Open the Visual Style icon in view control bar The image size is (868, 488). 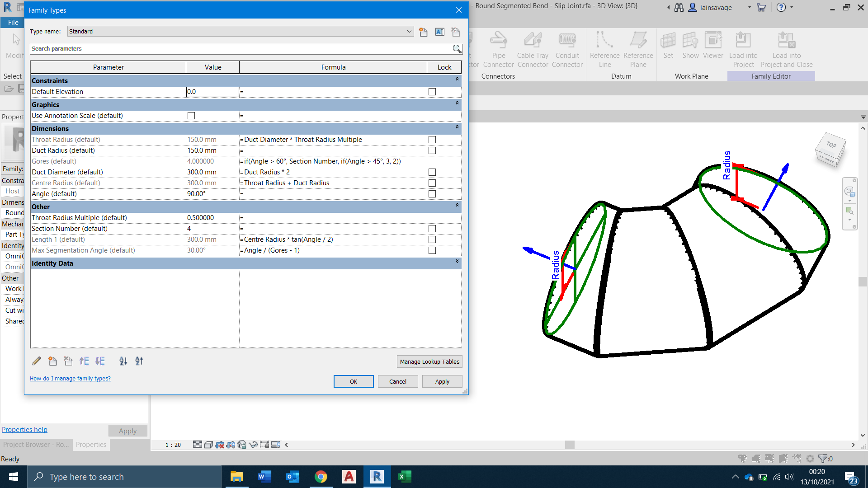(x=208, y=445)
